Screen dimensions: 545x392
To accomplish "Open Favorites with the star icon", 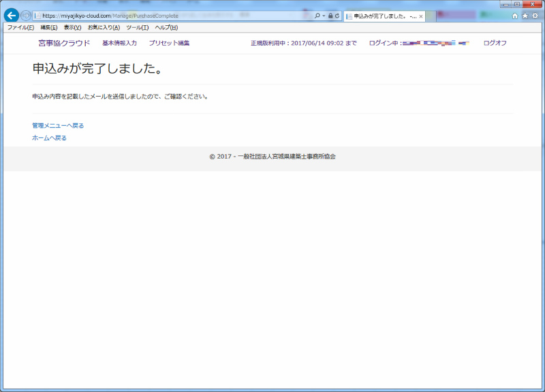I will tap(525, 16).
